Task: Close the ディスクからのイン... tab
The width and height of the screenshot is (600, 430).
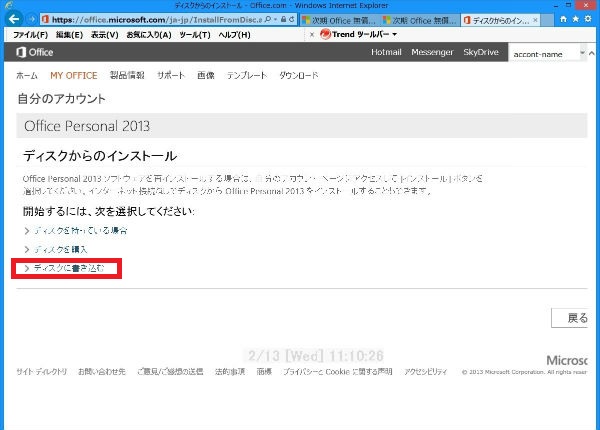Action: coord(535,20)
